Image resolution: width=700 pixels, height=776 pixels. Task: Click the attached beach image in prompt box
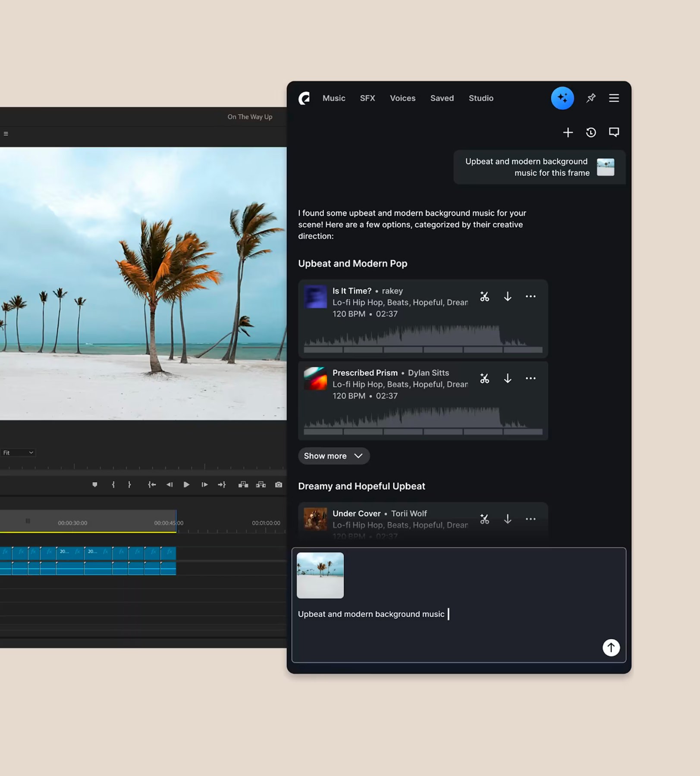(320, 576)
